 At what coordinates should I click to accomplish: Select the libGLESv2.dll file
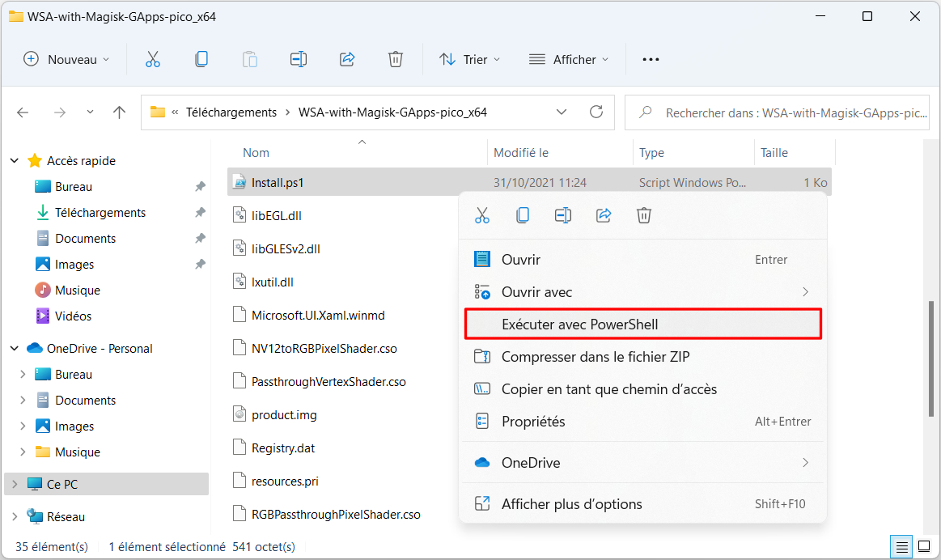coord(286,248)
